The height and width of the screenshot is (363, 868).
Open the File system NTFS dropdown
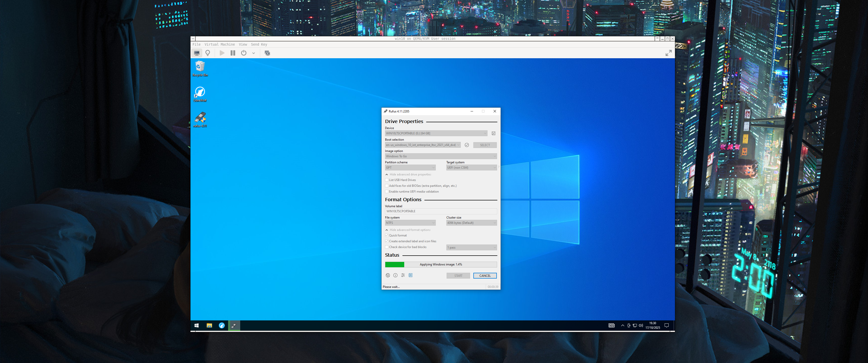pos(410,223)
